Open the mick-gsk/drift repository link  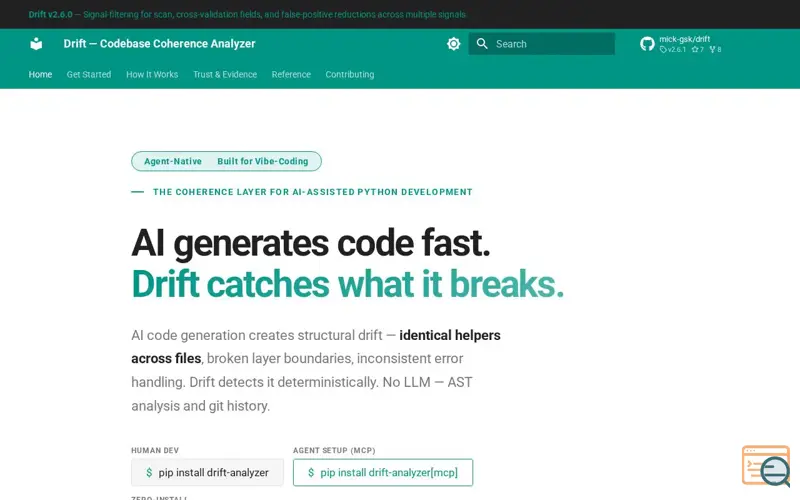pos(684,39)
